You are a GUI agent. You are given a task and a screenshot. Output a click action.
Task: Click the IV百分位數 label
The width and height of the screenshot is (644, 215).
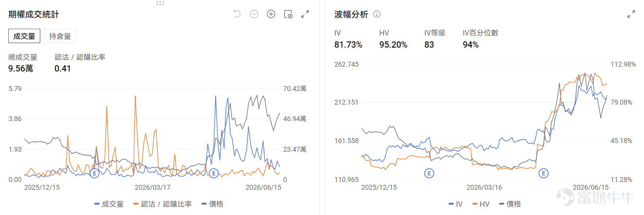click(480, 33)
